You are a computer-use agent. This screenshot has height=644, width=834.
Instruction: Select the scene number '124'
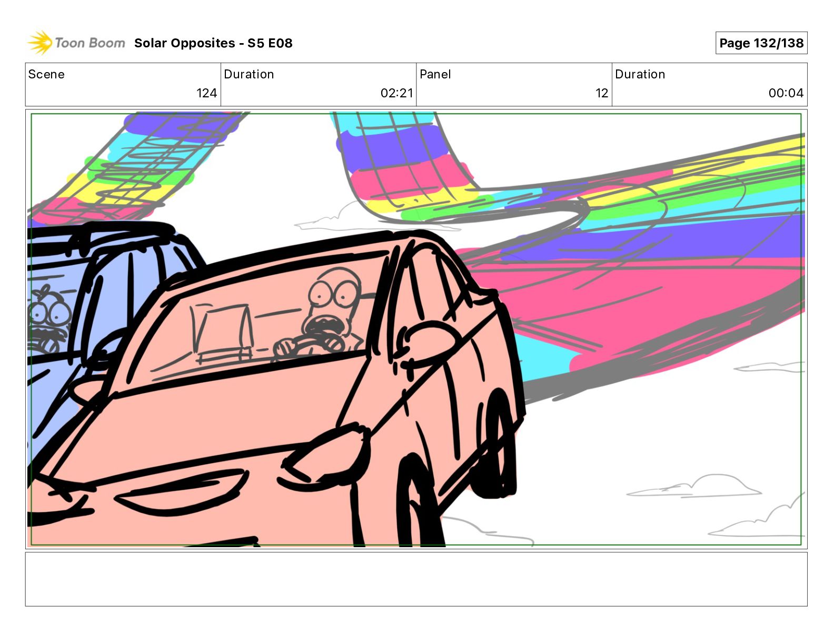pos(206,93)
